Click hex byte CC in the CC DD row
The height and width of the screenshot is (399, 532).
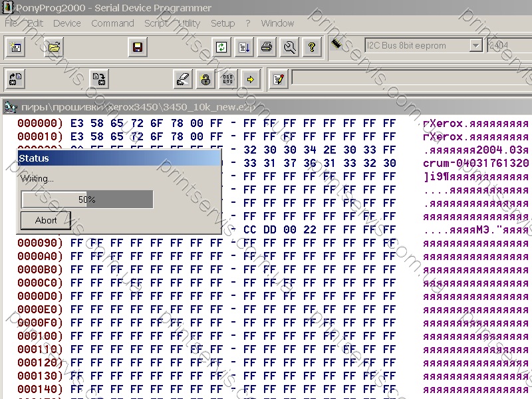pyautogui.click(x=250, y=229)
